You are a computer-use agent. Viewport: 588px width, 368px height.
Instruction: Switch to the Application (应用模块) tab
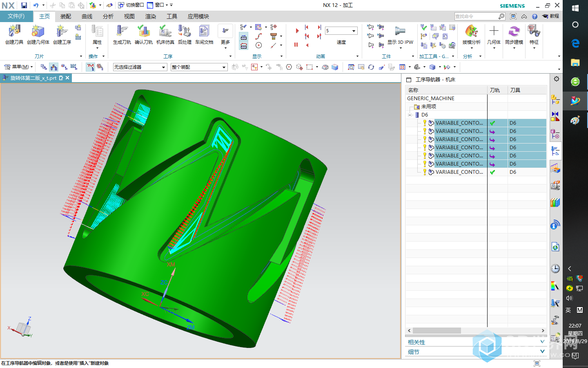click(x=198, y=16)
